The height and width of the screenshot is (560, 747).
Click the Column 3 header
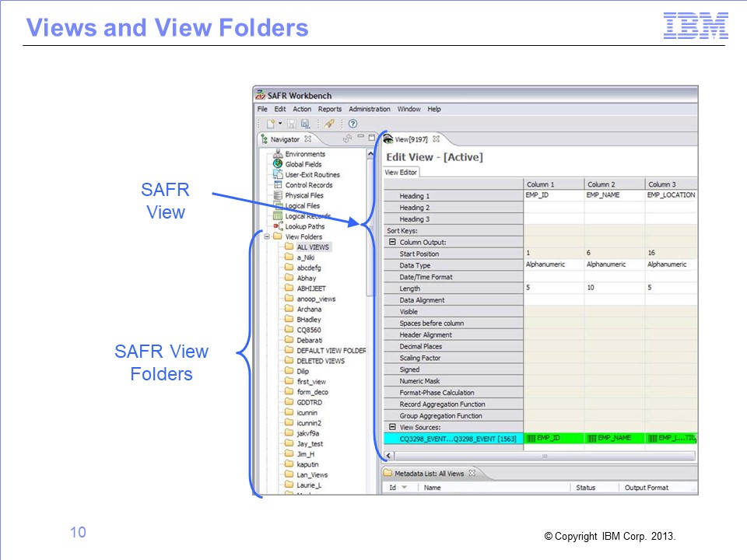click(x=672, y=184)
